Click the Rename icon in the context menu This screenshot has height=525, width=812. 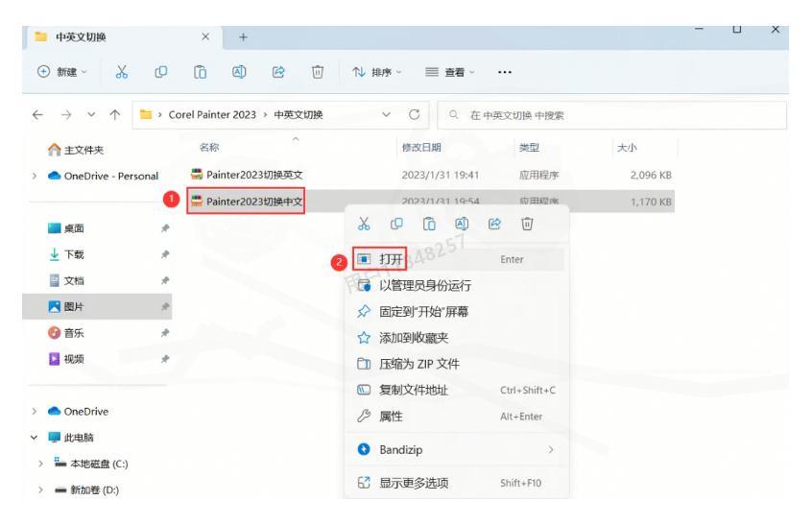click(x=462, y=224)
